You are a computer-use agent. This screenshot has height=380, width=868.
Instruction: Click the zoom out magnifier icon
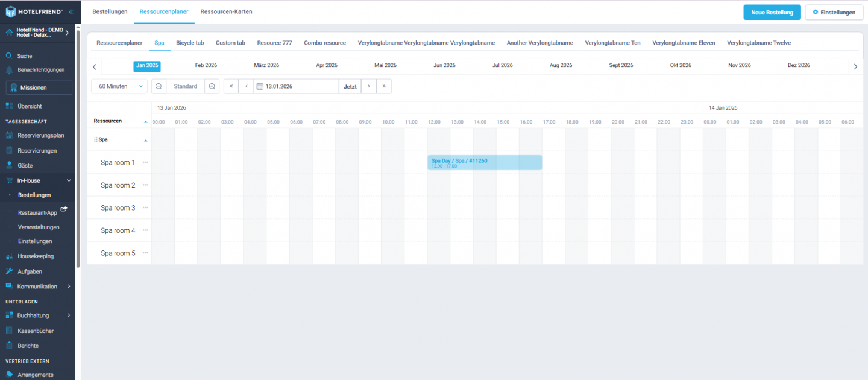[159, 86]
